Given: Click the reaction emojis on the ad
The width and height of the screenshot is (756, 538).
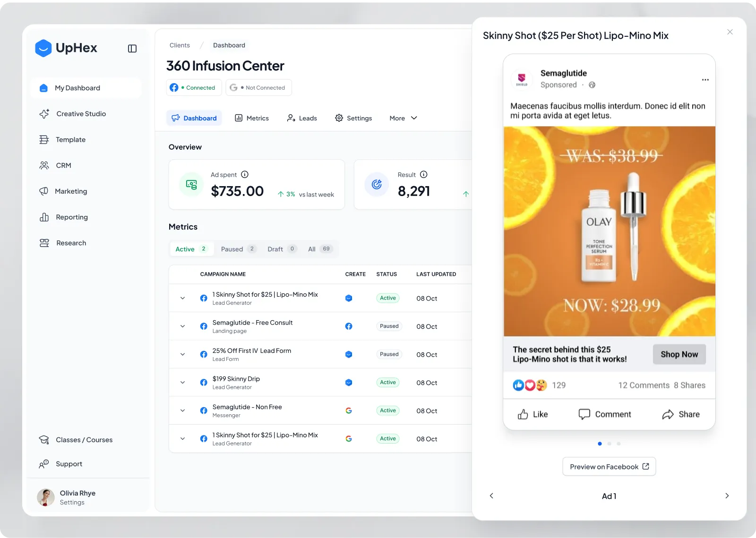Looking at the screenshot, I should pyautogui.click(x=530, y=385).
